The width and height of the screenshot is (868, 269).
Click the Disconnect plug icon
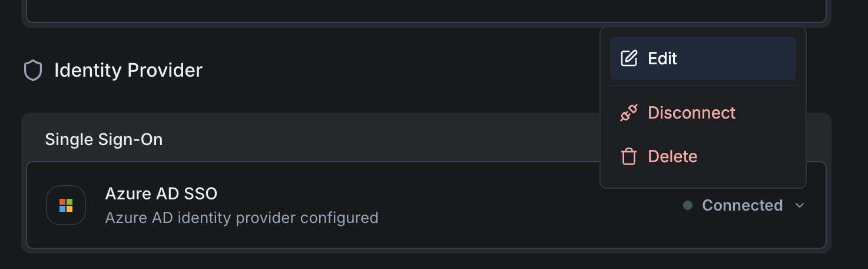point(629,113)
